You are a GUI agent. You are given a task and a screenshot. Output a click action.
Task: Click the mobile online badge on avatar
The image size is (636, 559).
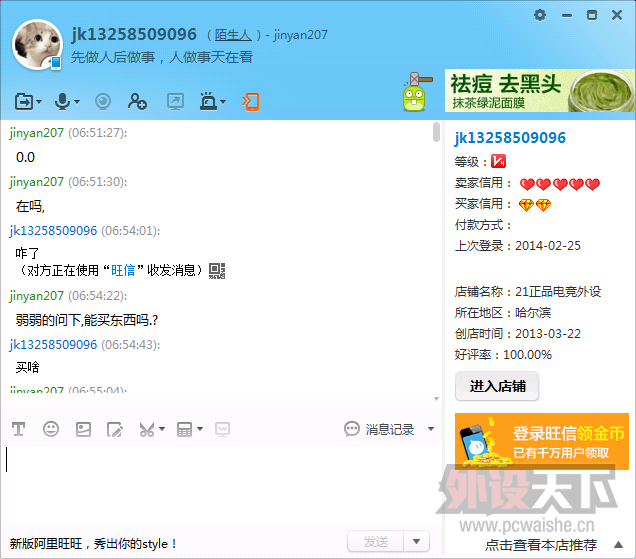[56, 62]
